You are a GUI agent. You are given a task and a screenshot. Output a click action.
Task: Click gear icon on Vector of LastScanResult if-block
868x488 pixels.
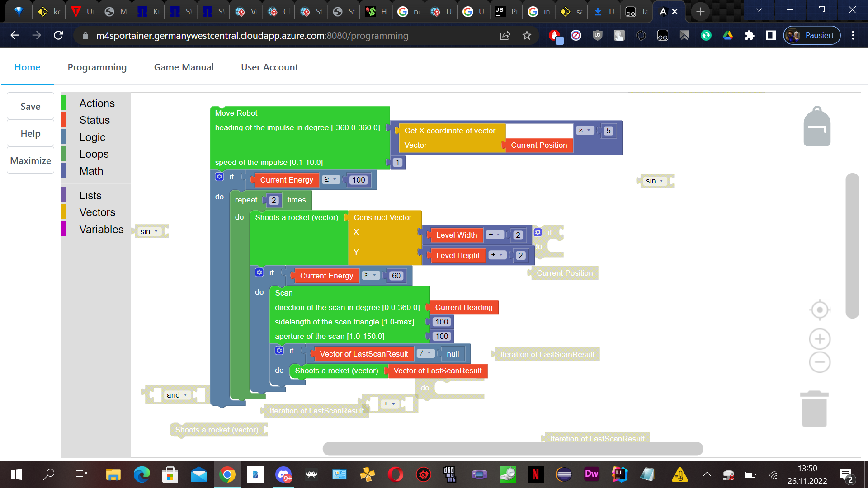pos(279,351)
